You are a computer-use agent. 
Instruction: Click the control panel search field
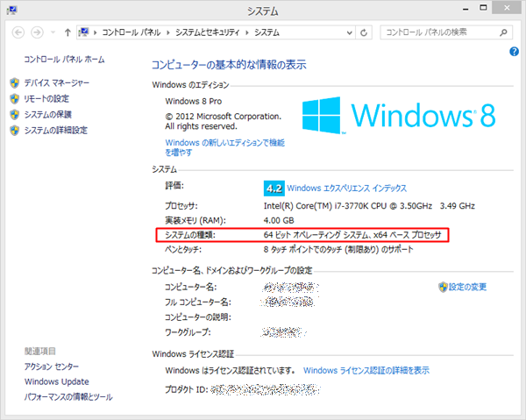click(x=446, y=32)
